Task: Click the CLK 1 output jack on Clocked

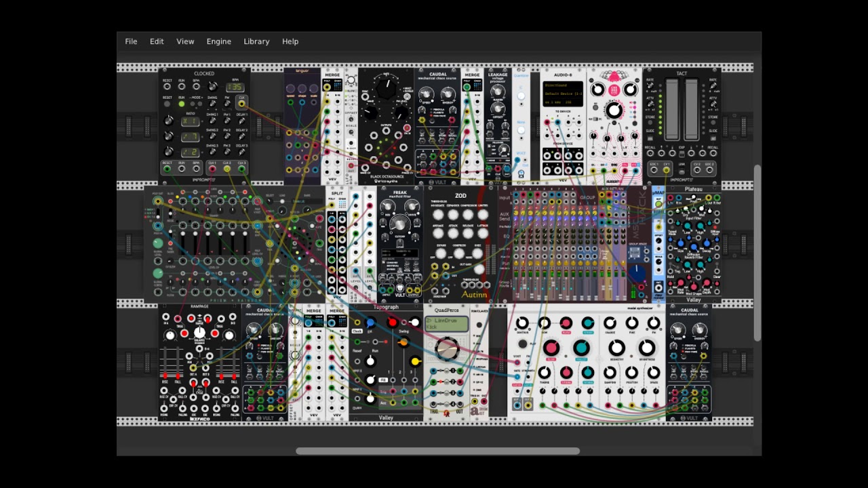Action: tap(212, 169)
